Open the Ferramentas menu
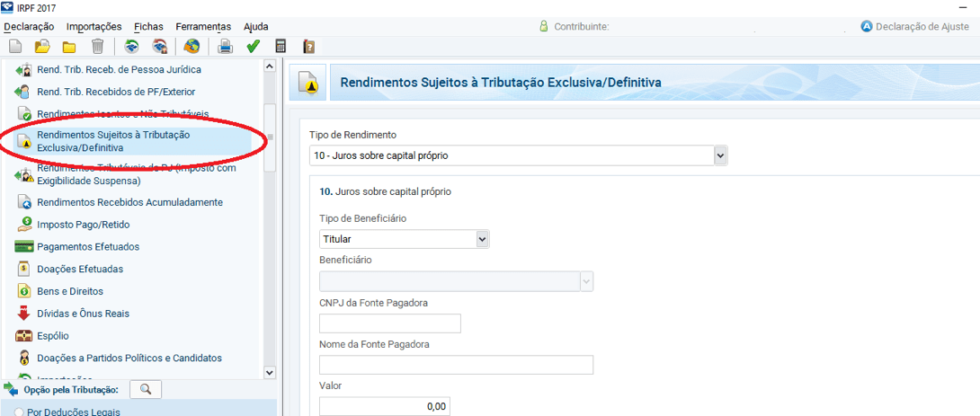The height and width of the screenshot is (416, 980). click(x=203, y=27)
